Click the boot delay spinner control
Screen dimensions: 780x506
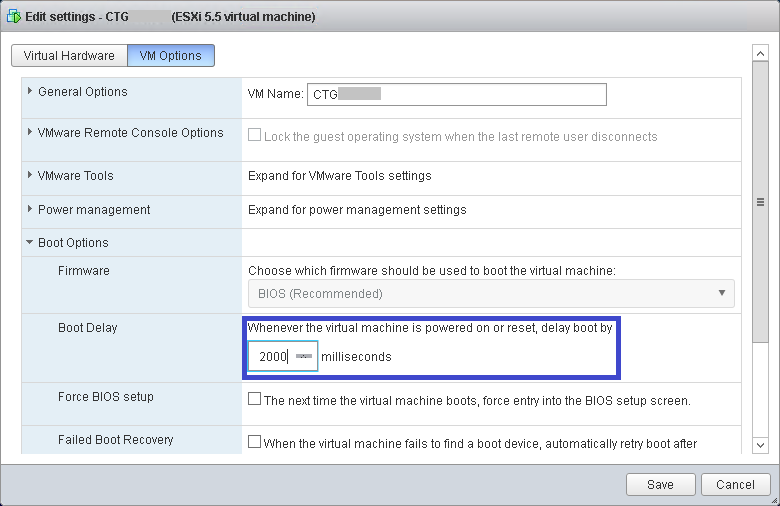pos(304,356)
